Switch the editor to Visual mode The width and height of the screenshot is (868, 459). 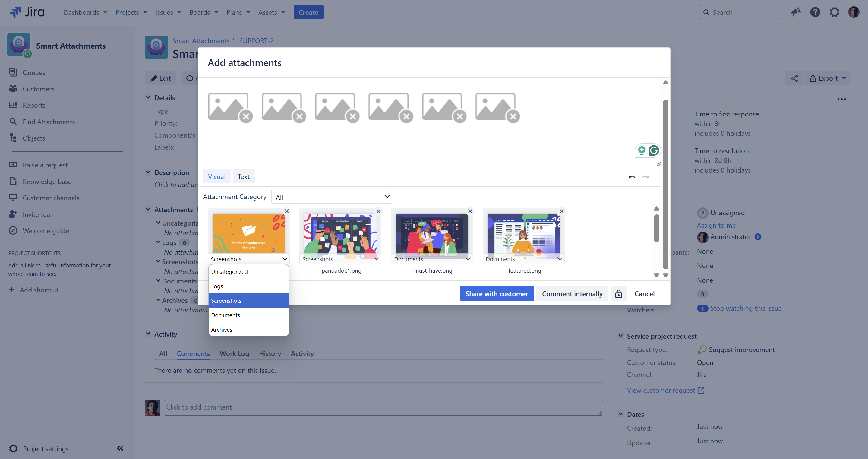tap(216, 177)
